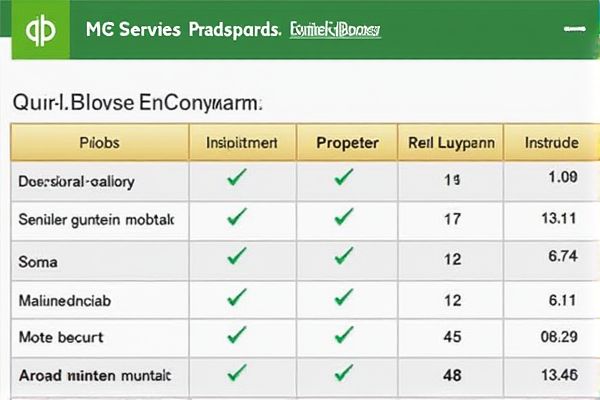600x400 pixels.
Task: Select the Mote becurt row name
Action: (x=61, y=337)
